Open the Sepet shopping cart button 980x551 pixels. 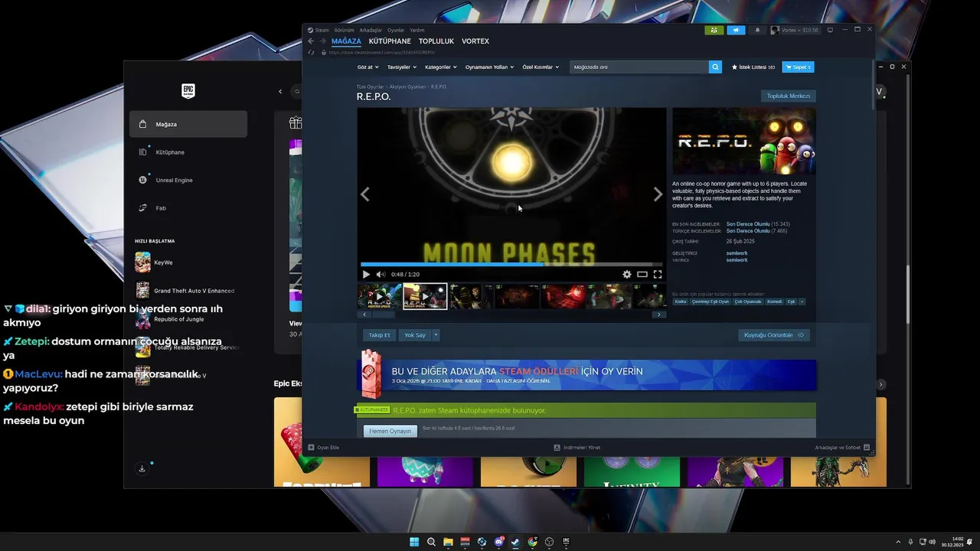pos(798,67)
